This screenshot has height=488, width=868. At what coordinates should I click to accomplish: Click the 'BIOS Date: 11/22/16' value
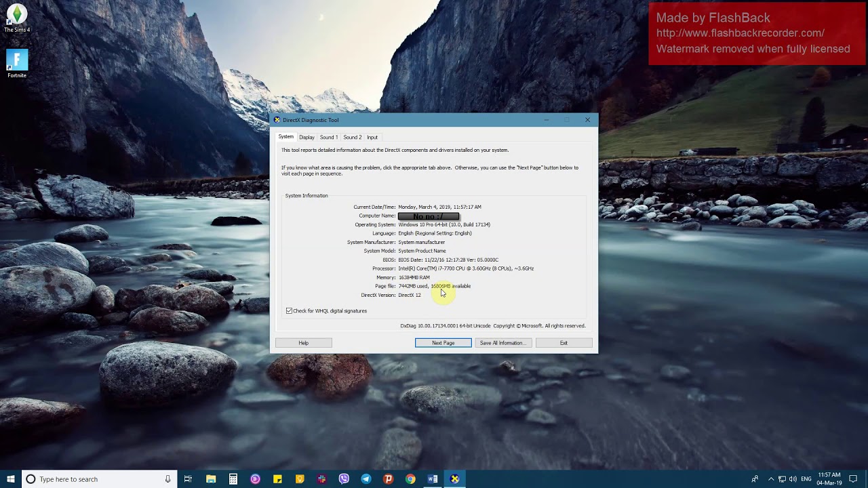[x=448, y=260]
